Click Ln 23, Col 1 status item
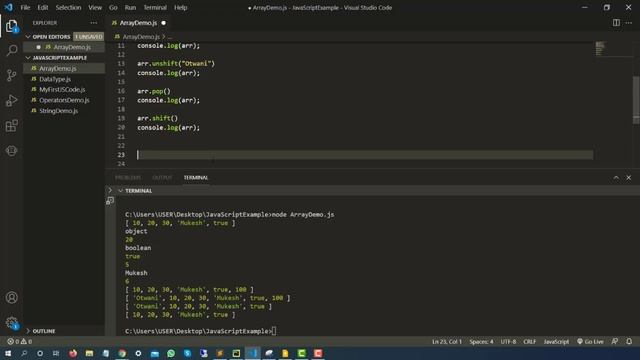 (x=447, y=342)
